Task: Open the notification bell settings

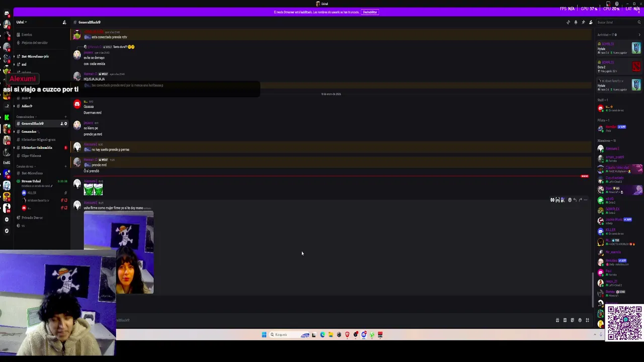Action: pos(576,22)
